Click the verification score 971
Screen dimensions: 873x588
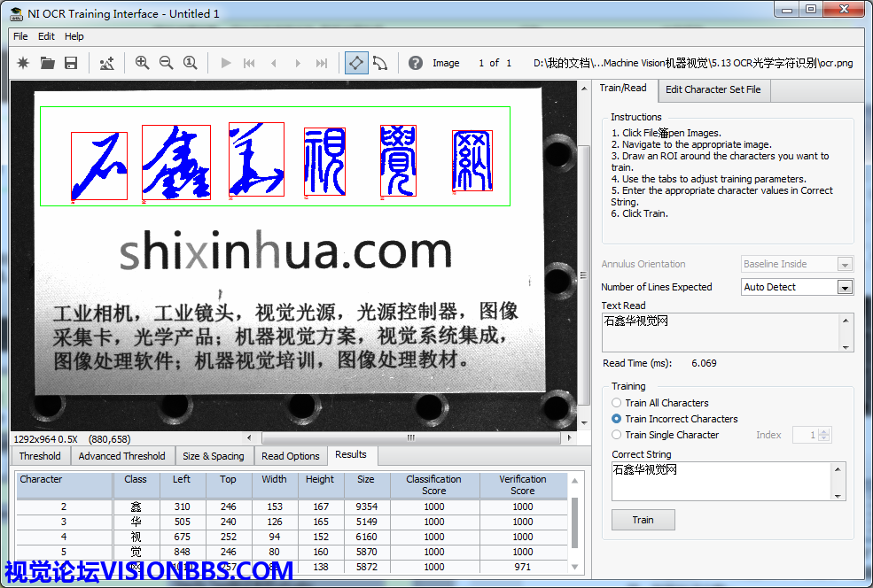click(523, 567)
